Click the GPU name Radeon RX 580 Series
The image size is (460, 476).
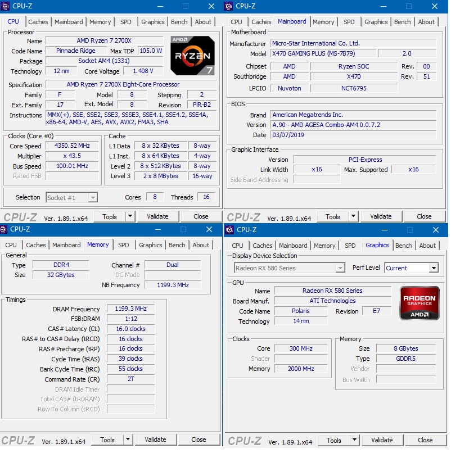[333, 291]
